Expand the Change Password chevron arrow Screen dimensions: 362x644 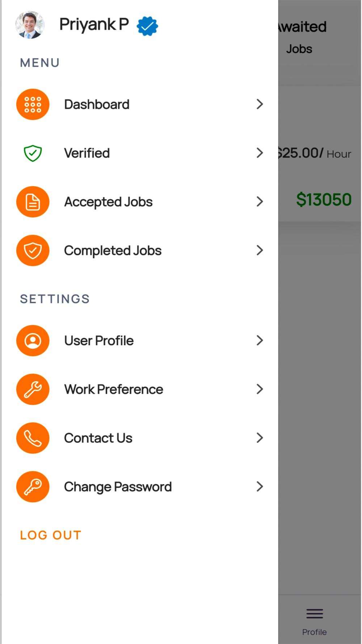(x=260, y=487)
